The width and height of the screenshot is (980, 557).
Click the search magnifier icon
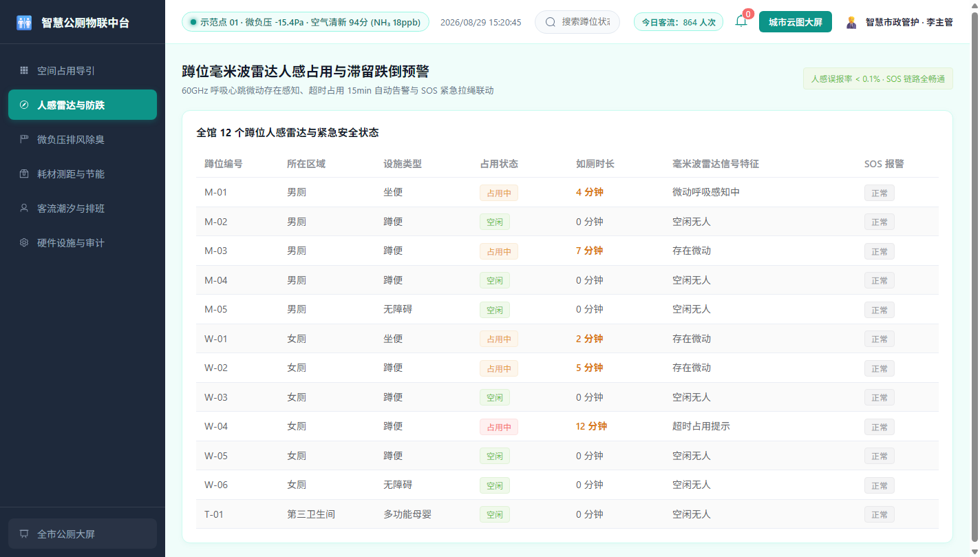click(550, 22)
